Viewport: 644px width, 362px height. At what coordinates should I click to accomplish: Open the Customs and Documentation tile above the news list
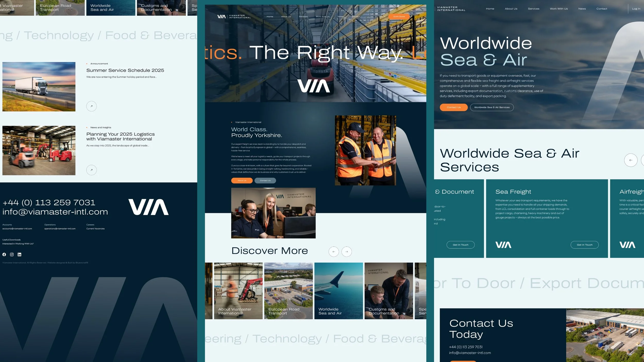pos(161,8)
